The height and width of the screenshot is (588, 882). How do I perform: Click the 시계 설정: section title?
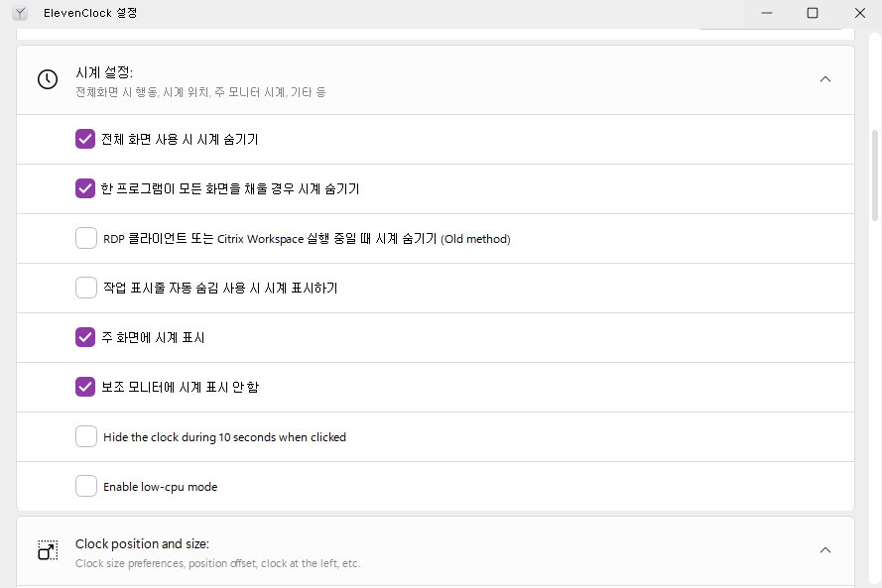point(104,72)
